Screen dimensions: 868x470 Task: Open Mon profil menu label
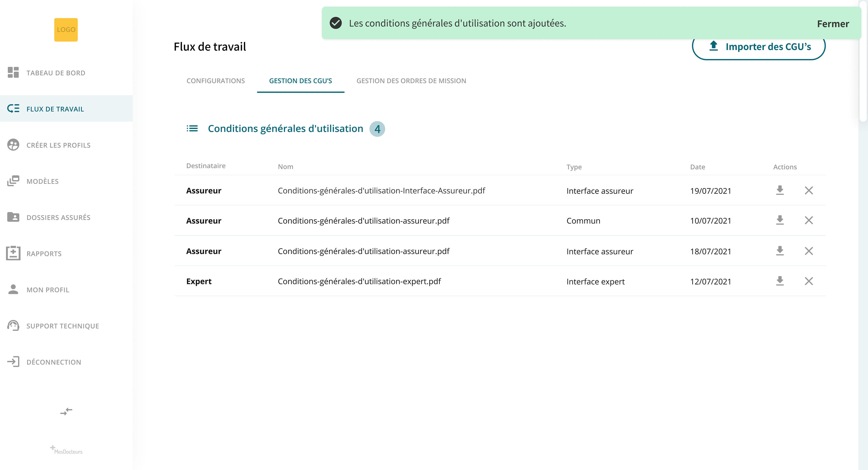(48, 290)
